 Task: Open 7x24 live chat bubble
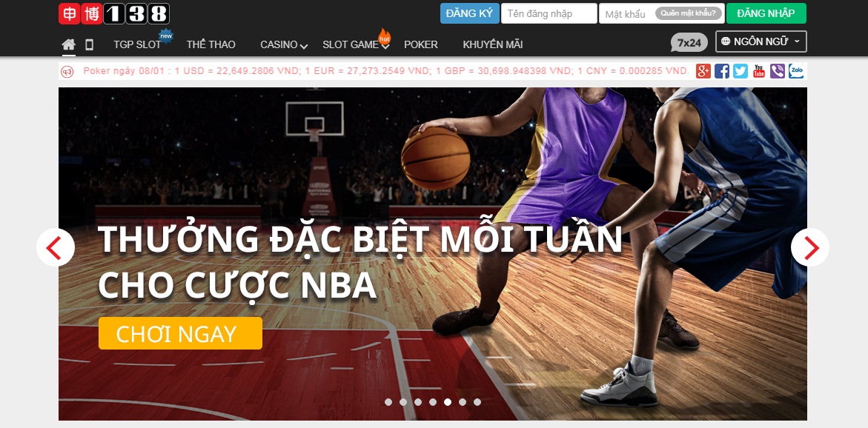coord(689,43)
